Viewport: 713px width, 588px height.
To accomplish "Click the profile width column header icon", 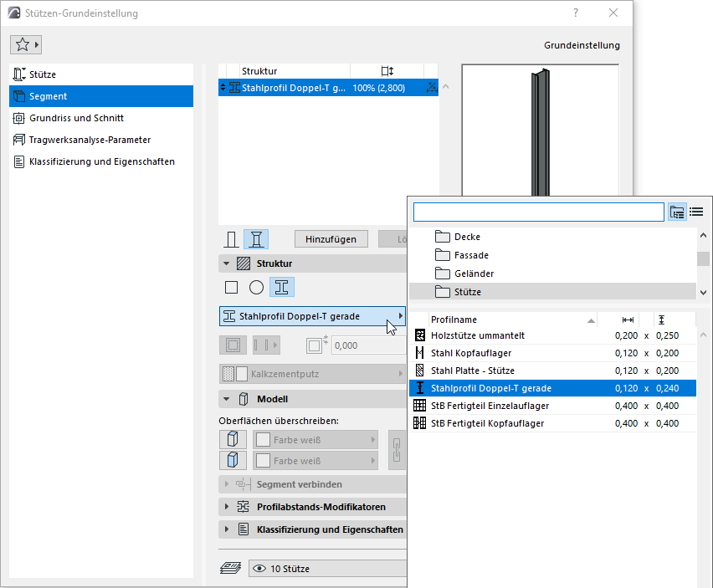I will click(x=628, y=320).
